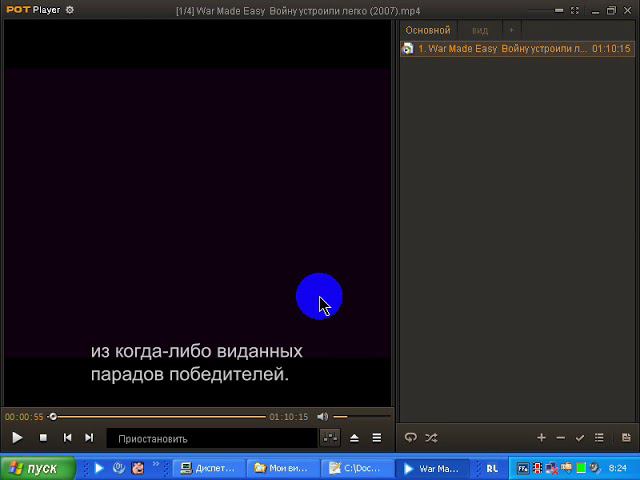Image resolution: width=640 pixels, height=480 pixels.
Task: Open the control panel equalizer icon
Action: click(330, 438)
